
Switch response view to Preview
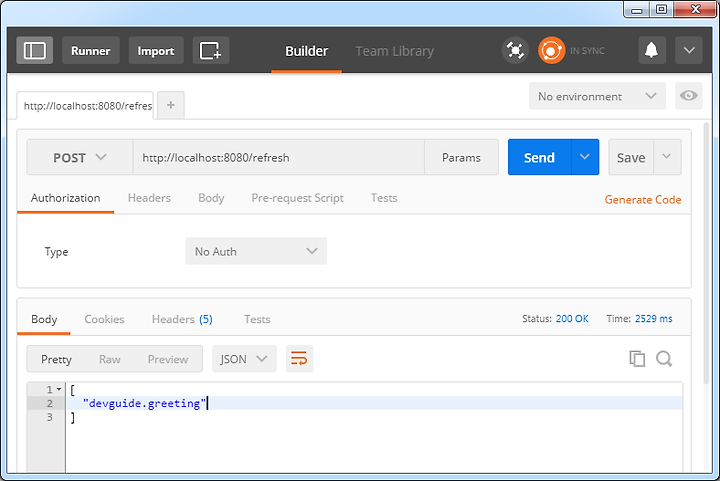(168, 359)
